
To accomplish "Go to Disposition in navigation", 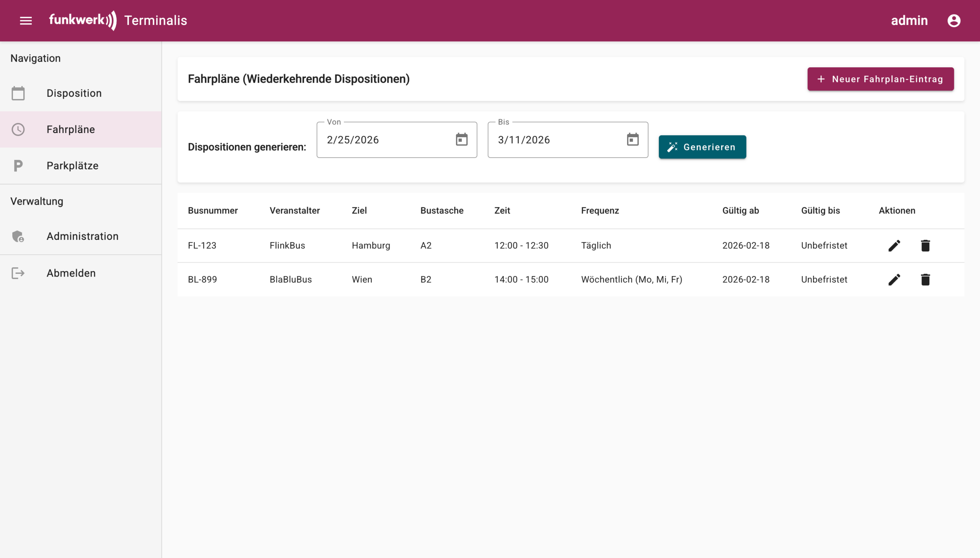I will coord(74,93).
